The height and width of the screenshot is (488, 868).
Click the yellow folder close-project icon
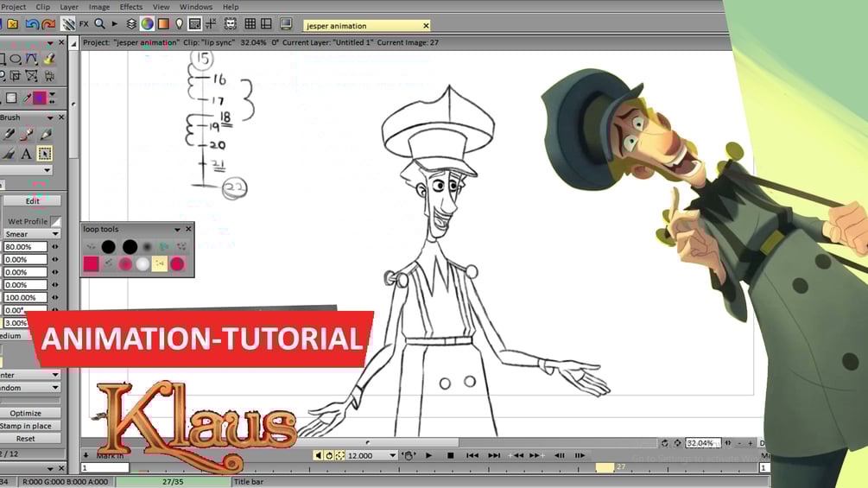13,24
